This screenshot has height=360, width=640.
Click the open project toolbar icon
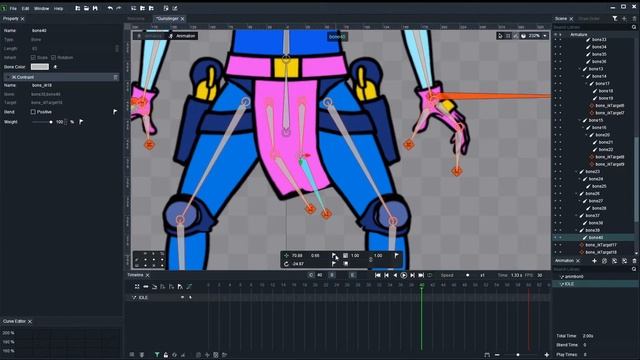pos(87,8)
